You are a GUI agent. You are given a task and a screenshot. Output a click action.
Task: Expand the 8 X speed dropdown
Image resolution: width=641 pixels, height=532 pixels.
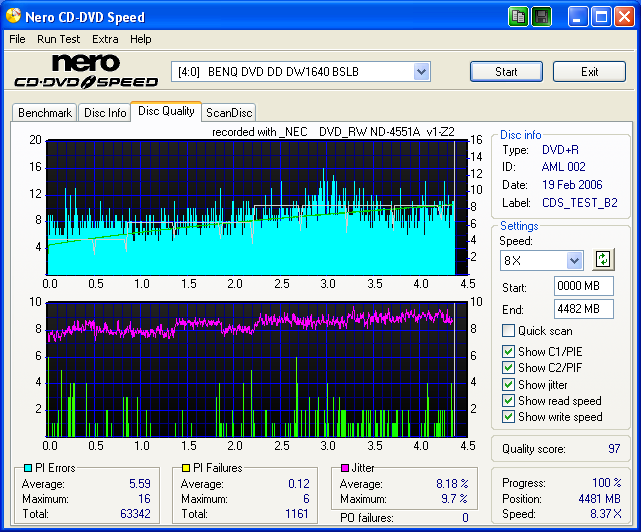pyautogui.click(x=574, y=260)
